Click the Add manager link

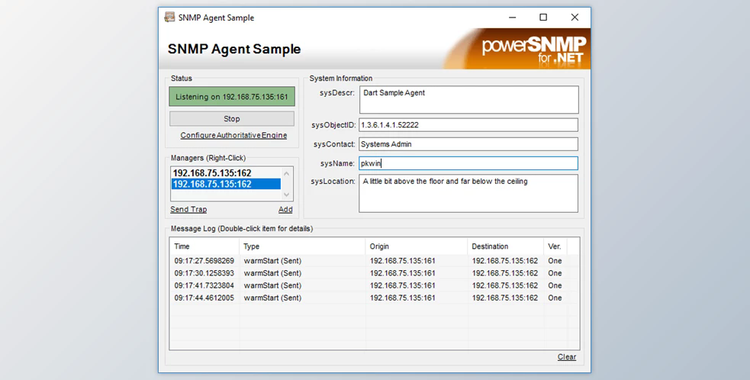pyautogui.click(x=286, y=210)
